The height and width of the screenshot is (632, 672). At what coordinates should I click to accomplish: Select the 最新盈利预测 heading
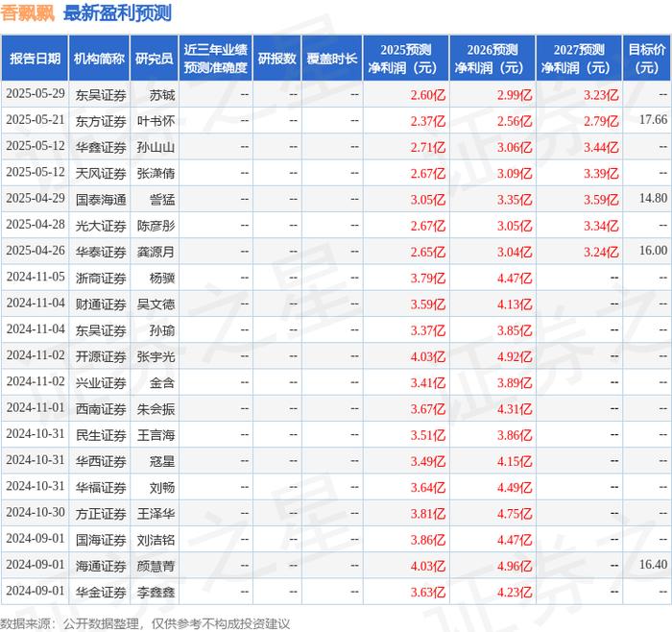click(117, 13)
